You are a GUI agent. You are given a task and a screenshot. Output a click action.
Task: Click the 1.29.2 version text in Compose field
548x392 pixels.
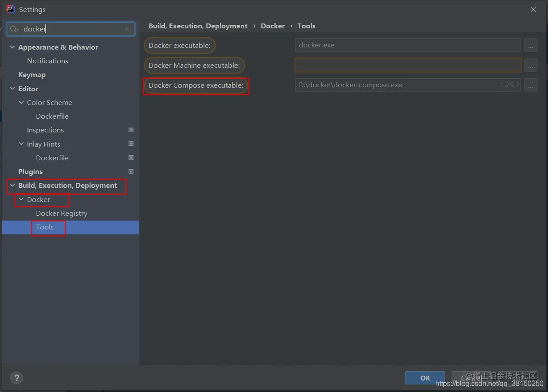[509, 85]
